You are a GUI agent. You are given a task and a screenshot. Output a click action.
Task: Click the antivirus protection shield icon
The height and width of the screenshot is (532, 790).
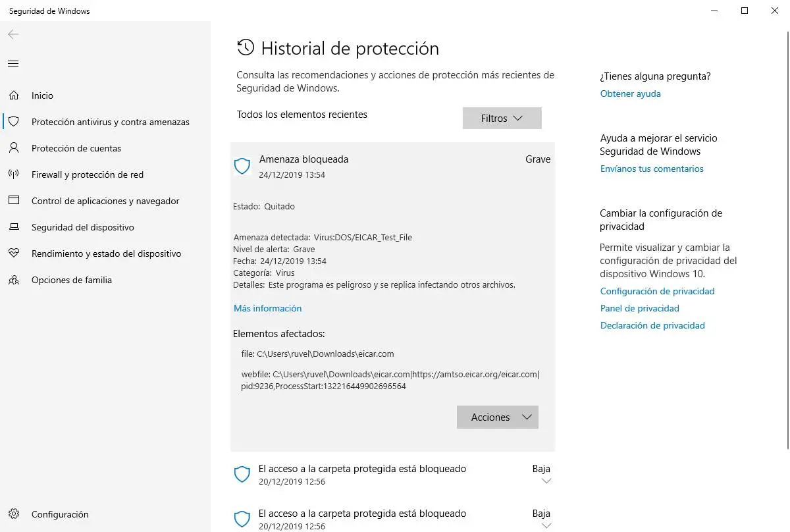(x=14, y=122)
